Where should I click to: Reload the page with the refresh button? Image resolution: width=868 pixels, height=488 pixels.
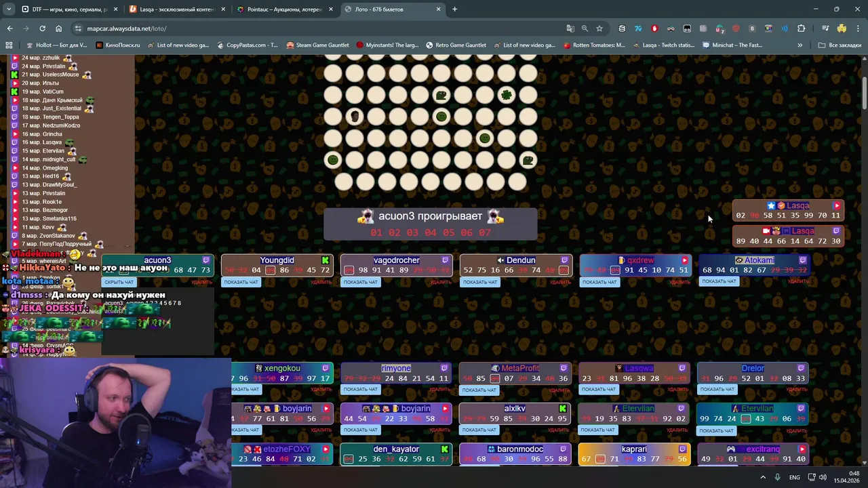[42, 28]
